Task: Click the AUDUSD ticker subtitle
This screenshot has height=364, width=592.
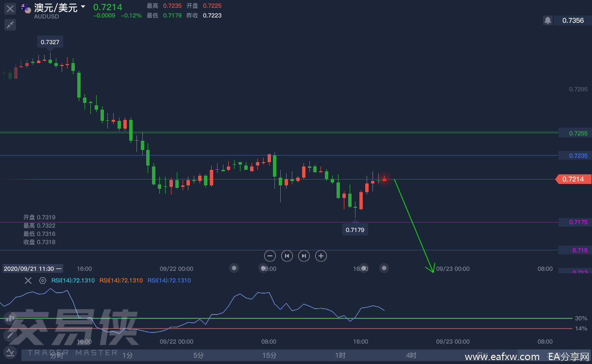Action: (x=46, y=17)
